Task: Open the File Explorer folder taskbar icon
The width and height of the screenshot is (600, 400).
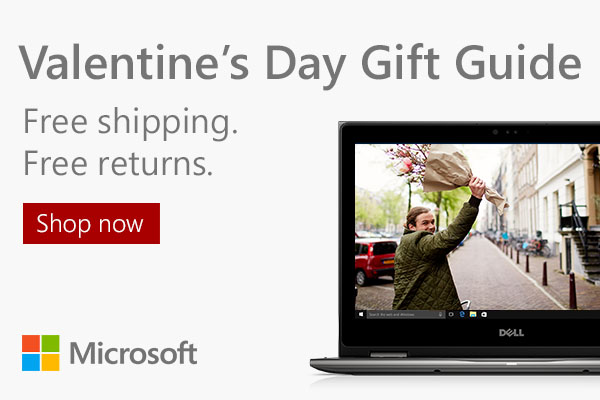Action: coord(473,314)
